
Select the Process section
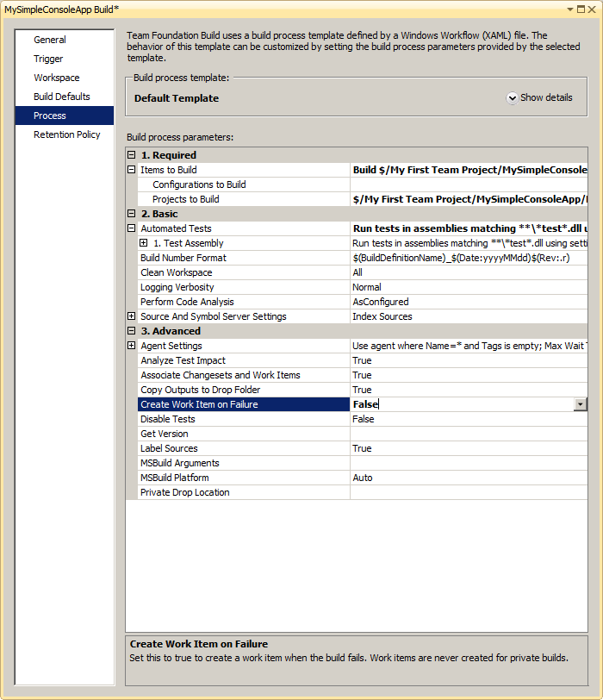pyautogui.click(x=65, y=116)
